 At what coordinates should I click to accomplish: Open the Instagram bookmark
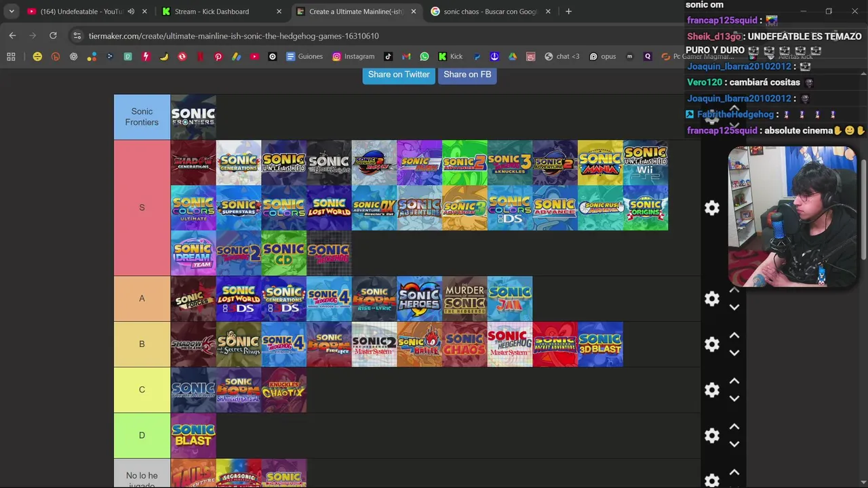353,57
